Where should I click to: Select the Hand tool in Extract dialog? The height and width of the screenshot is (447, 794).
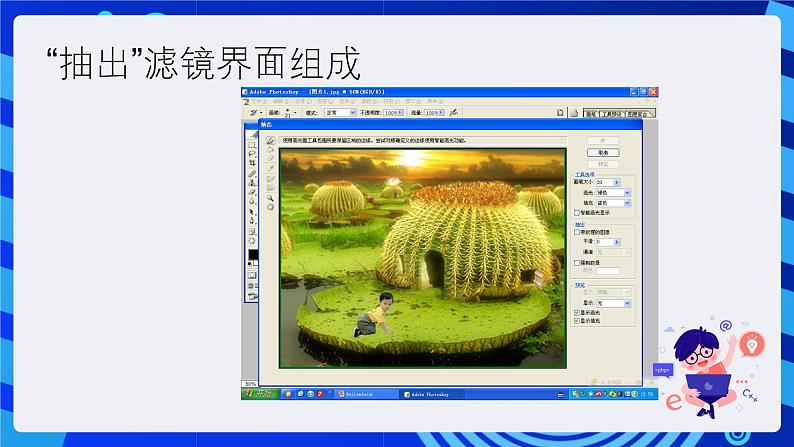(270, 207)
